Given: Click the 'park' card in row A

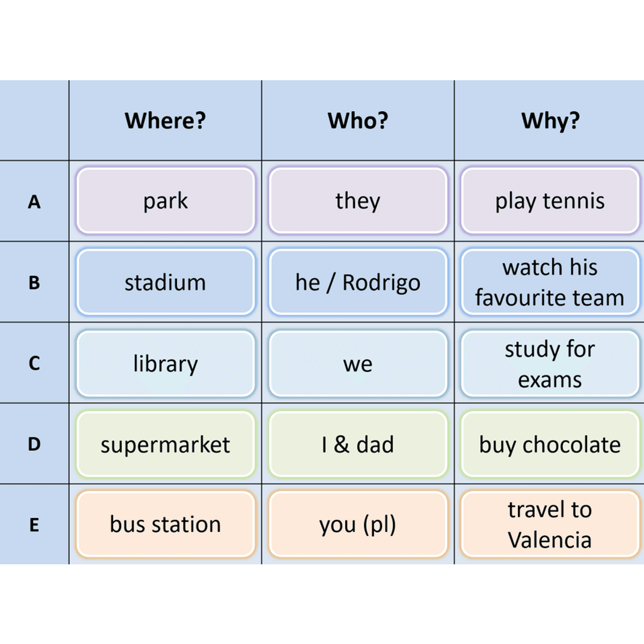Looking at the screenshot, I should pyautogui.click(x=165, y=201).
